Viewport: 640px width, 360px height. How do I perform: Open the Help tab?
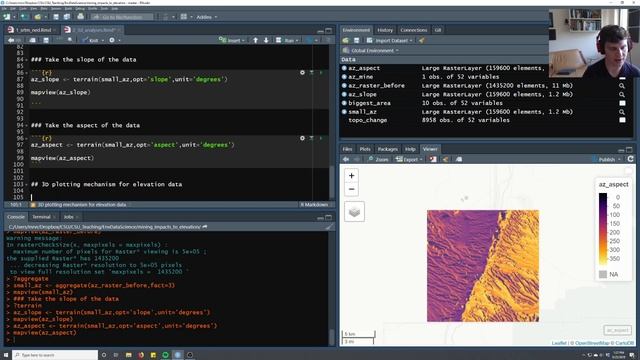pos(410,149)
